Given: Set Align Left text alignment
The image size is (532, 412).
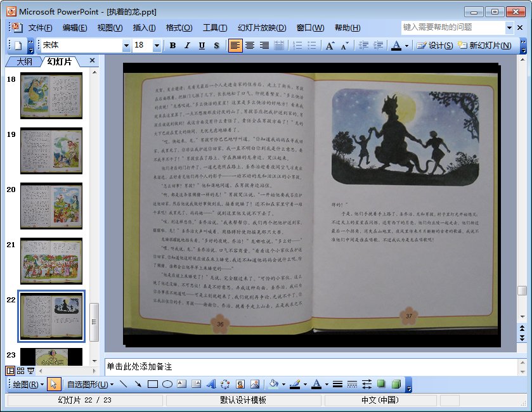Looking at the screenshot, I should [x=235, y=46].
